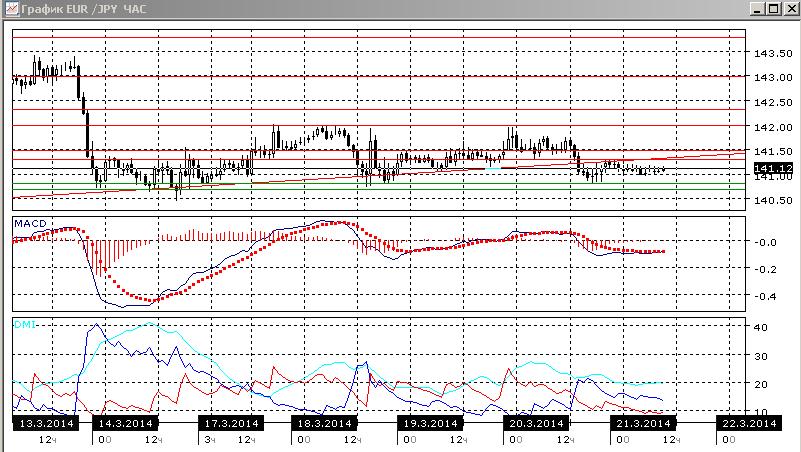The width and height of the screenshot is (801, 452).
Task: Click the DMI indicator label
Action: tap(25, 324)
